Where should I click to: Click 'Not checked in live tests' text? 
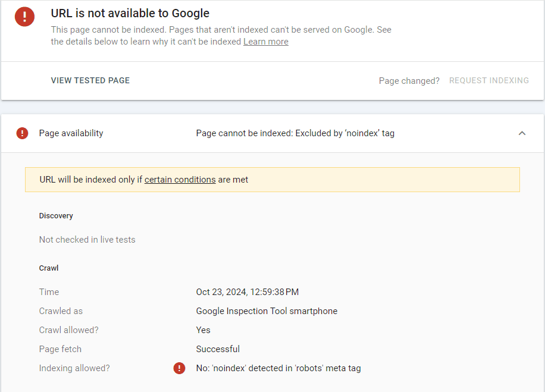pyautogui.click(x=87, y=240)
